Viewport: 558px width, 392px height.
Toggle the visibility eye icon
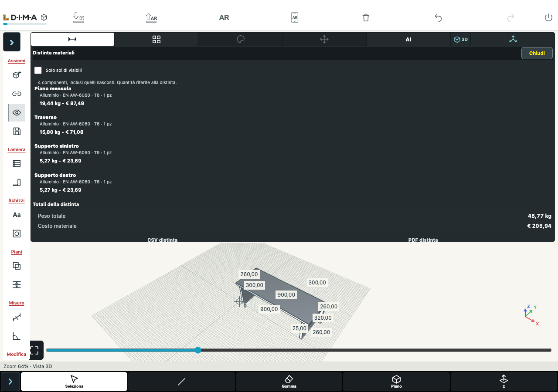[x=17, y=112]
